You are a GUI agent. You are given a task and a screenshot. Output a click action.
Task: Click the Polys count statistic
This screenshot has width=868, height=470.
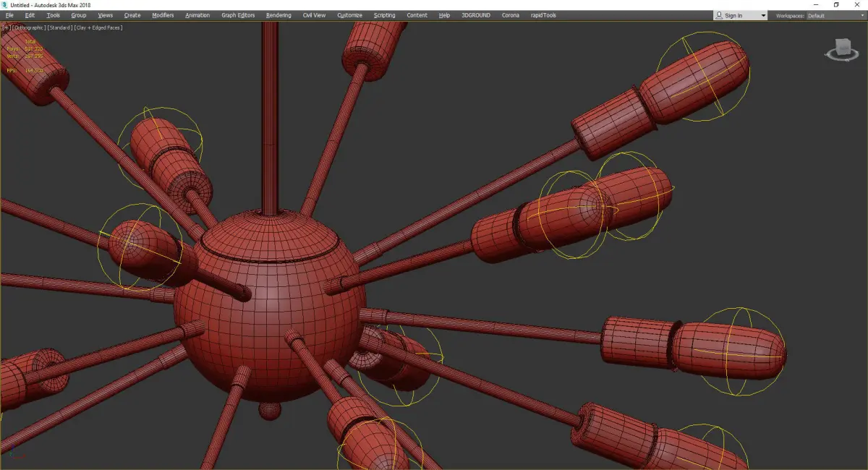point(25,48)
